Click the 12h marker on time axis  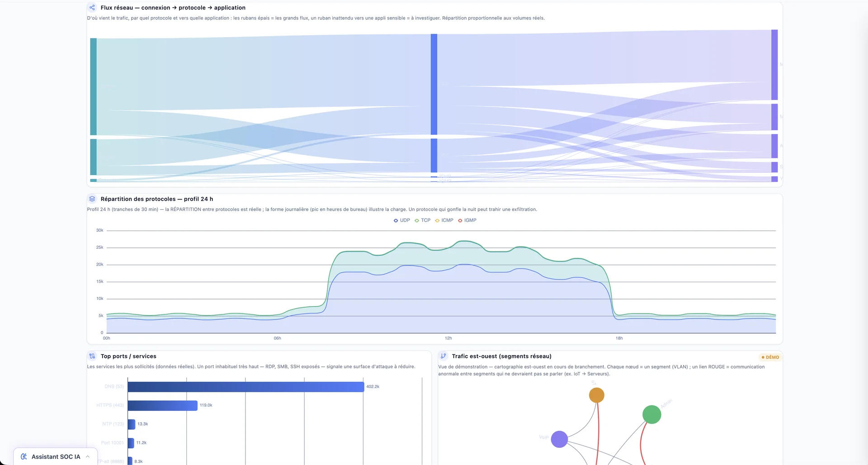[448, 338]
